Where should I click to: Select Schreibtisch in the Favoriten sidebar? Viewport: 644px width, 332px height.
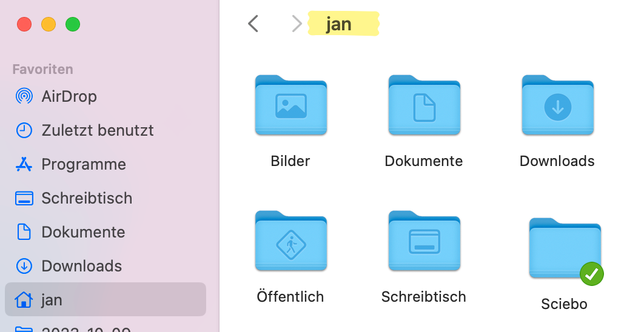86,198
